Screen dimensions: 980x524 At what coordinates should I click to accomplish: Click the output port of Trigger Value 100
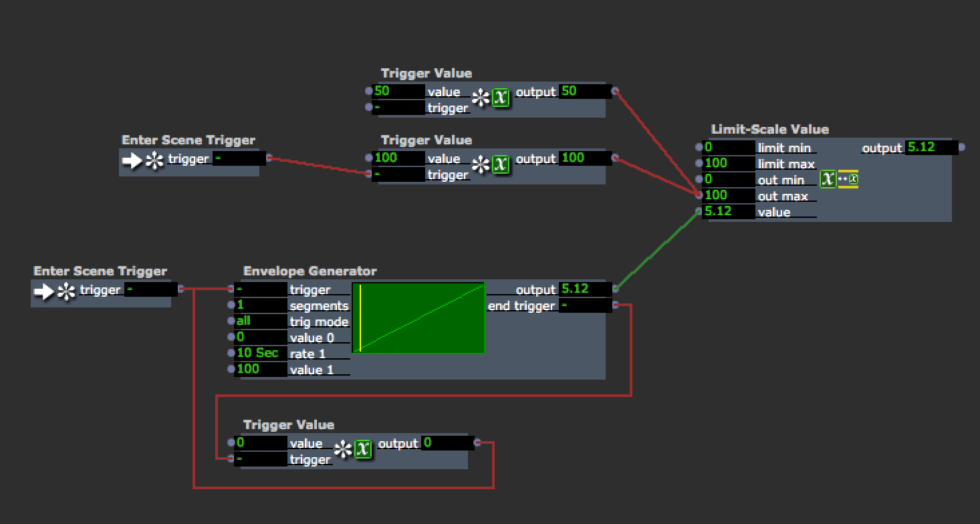615,158
